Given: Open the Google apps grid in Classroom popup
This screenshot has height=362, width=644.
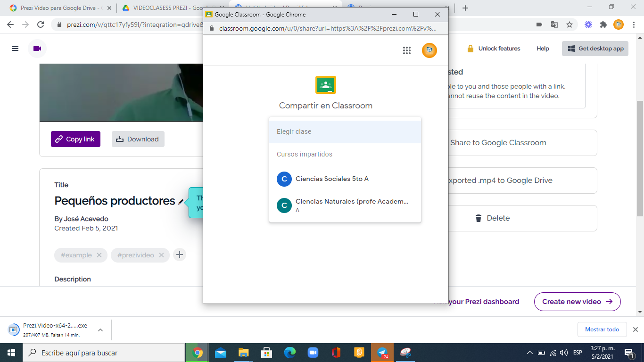Looking at the screenshot, I should pyautogui.click(x=407, y=50).
